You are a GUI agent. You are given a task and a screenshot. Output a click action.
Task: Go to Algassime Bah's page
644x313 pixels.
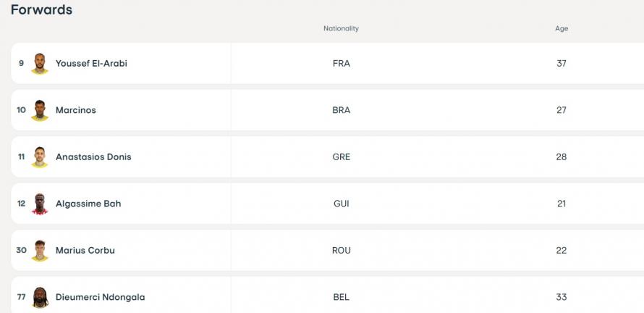pyautogui.click(x=88, y=204)
